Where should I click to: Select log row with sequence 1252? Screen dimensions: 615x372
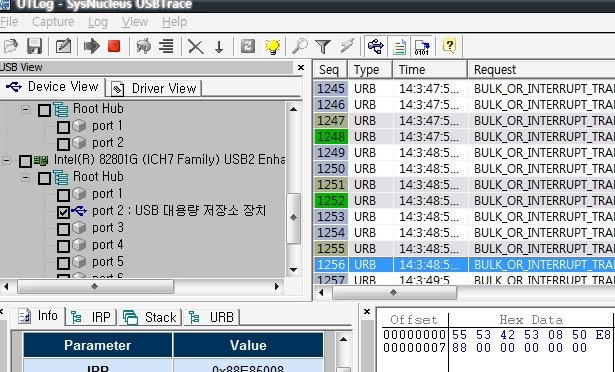[x=464, y=201]
